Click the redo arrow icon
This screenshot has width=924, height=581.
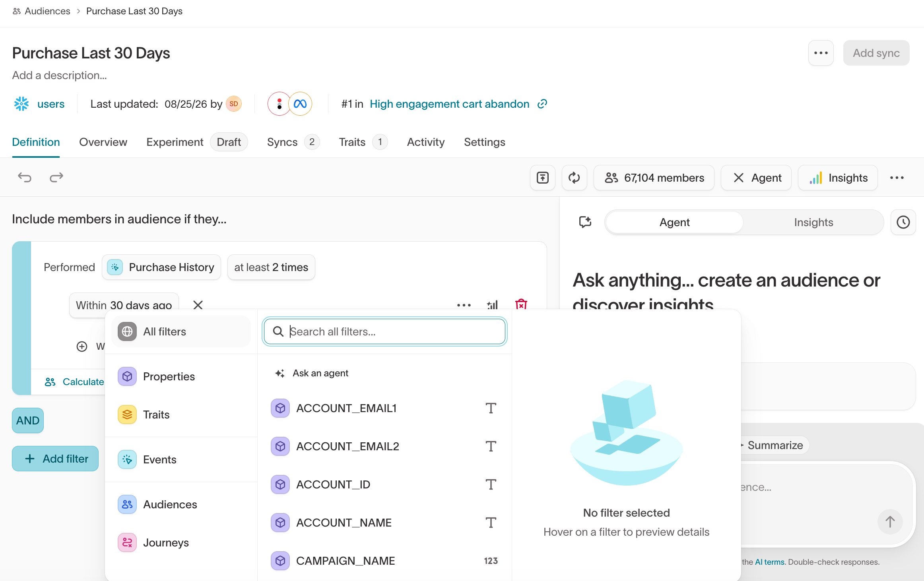click(56, 177)
